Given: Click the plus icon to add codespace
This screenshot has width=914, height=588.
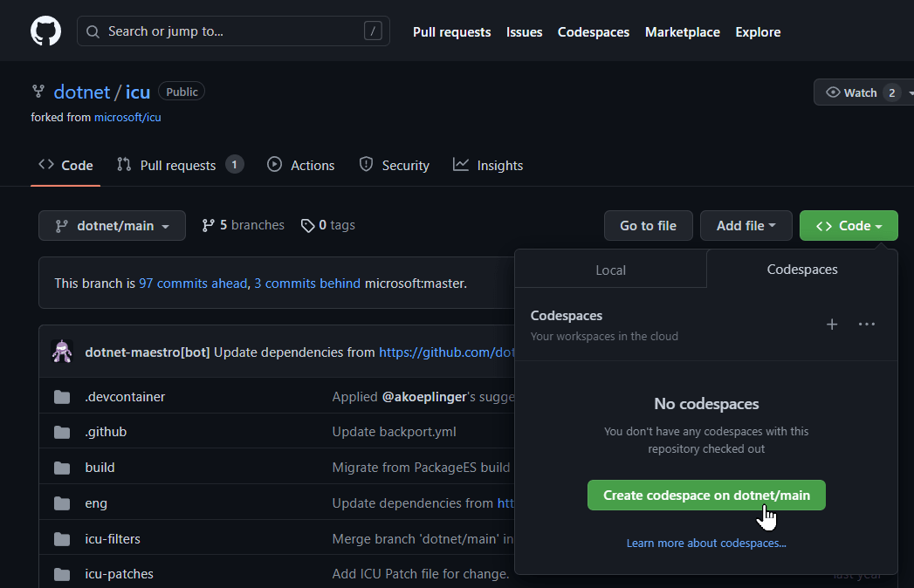Looking at the screenshot, I should pyautogui.click(x=832, y=325).
